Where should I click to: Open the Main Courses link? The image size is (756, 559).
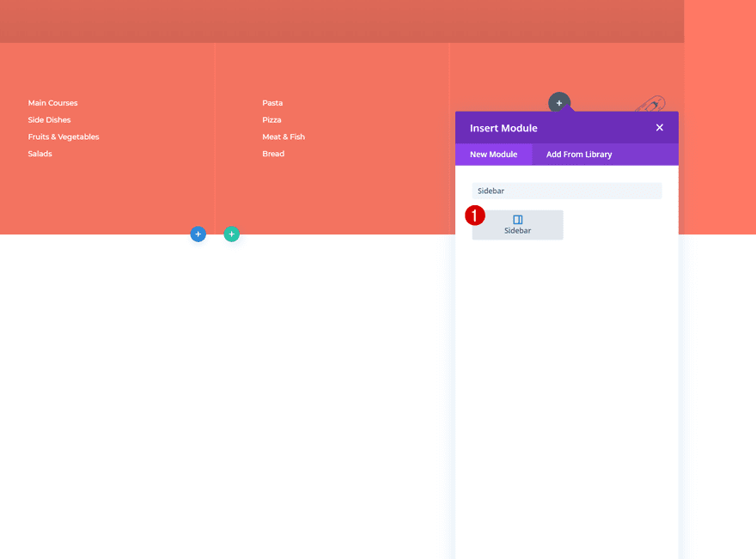pos(52,102)
